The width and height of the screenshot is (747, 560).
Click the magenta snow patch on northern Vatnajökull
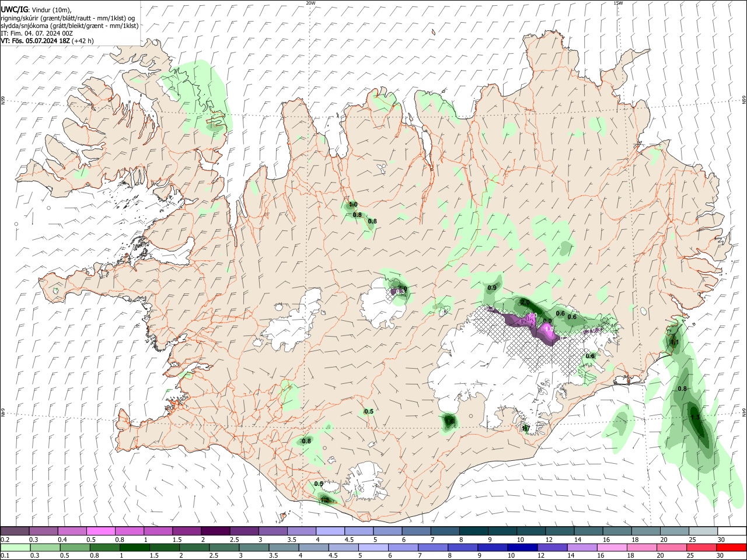(x=547, y=331)
